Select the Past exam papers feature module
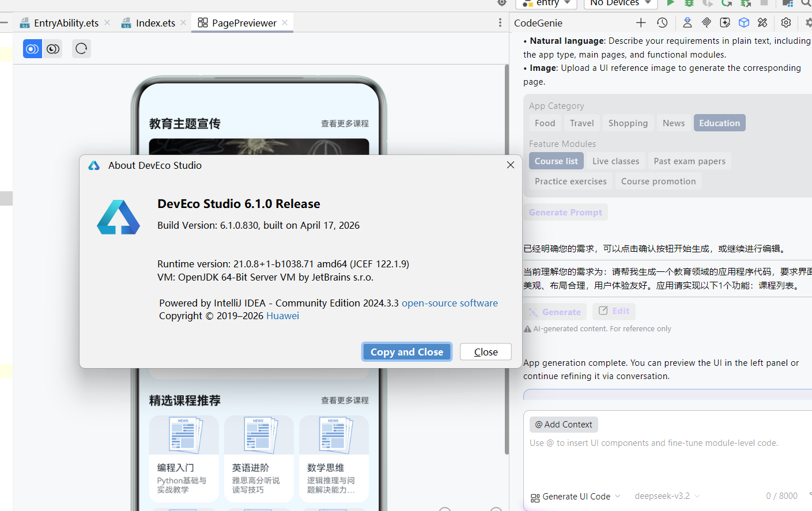This screenshot has width=812, height=511. [x=690, y=161]
